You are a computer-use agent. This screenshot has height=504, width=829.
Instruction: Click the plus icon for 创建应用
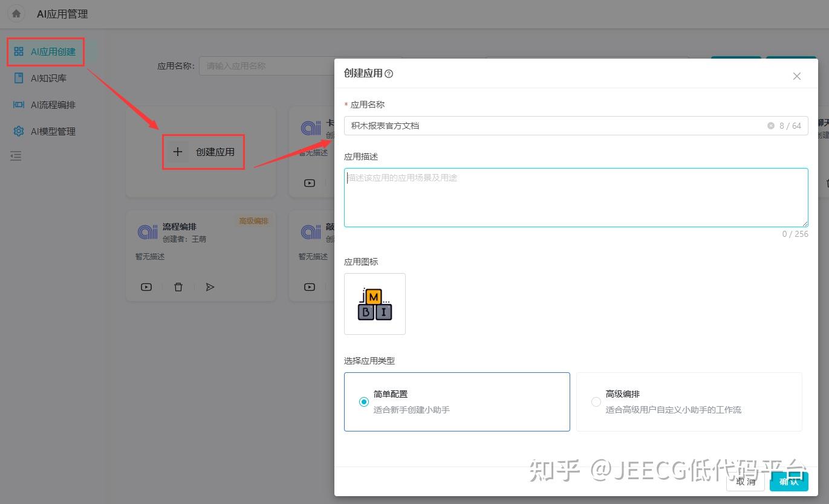point(178,152)
